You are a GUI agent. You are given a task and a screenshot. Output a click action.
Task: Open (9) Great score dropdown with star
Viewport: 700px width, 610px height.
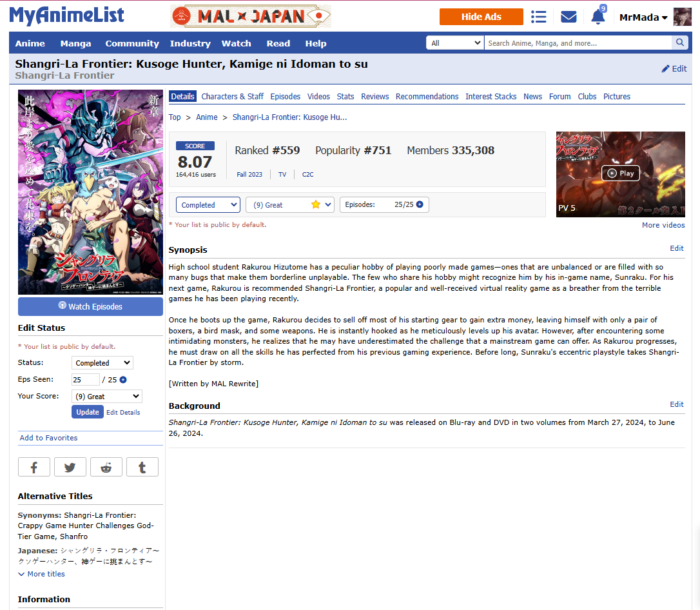pyautogui.click(x=290, y=205)
